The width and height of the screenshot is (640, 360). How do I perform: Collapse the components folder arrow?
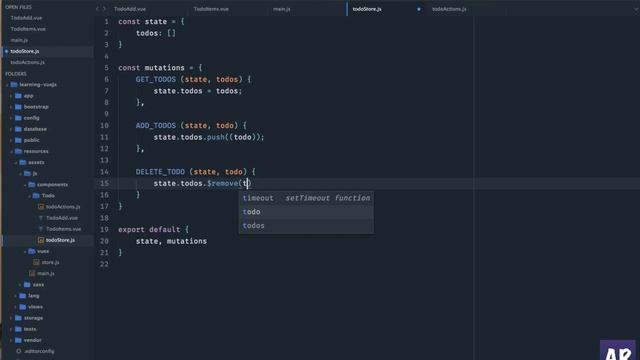click(25, 185)
